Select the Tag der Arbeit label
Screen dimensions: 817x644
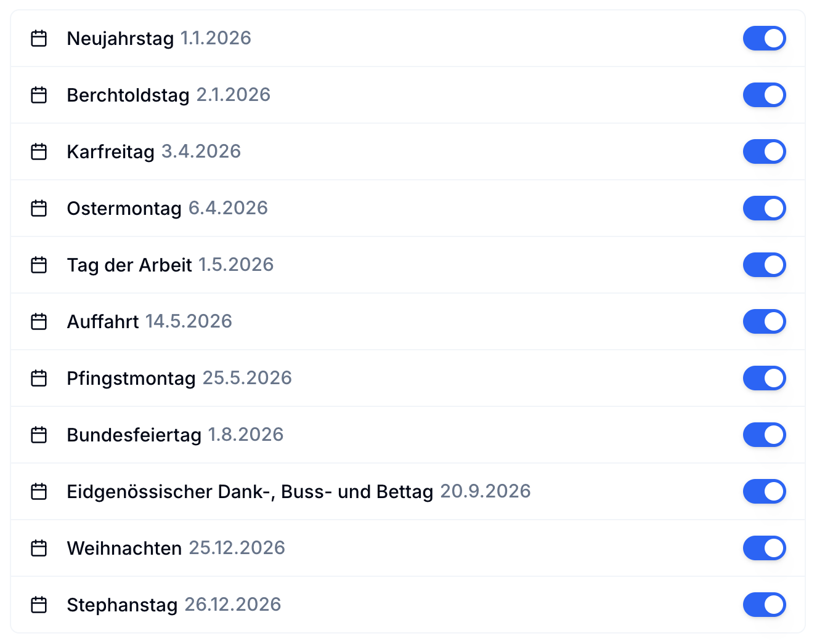point(129,265)
